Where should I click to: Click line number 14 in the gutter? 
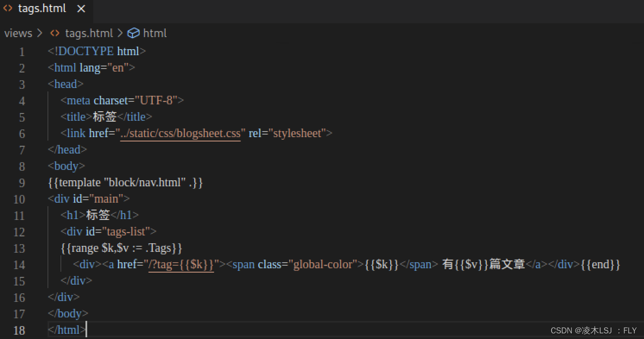(19, 265)
